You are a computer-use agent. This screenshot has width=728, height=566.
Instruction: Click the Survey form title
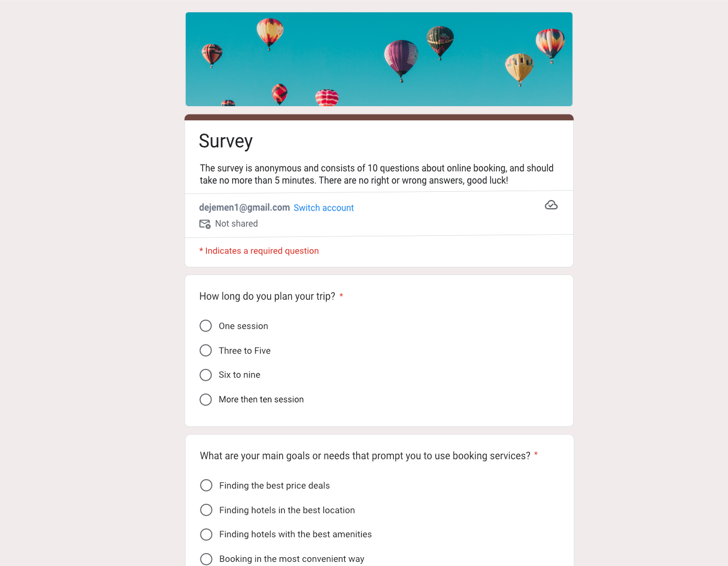(226, 141)
